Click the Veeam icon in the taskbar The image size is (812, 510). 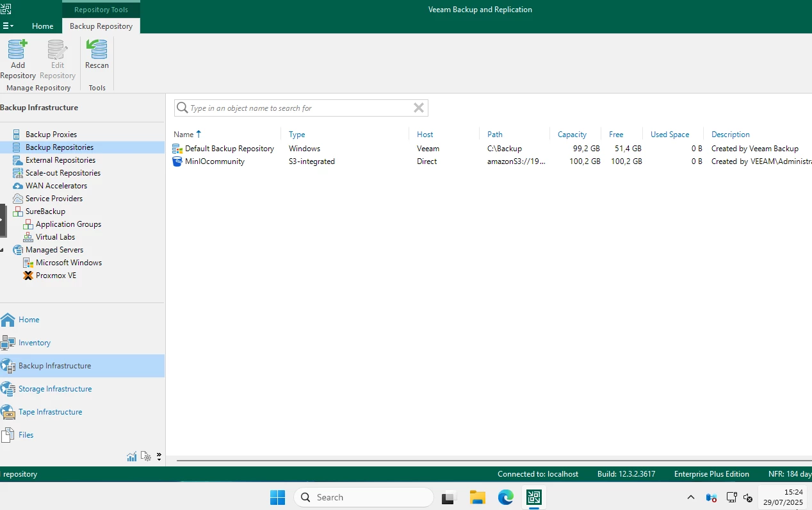pyautogui.click(x=534, y=497)
